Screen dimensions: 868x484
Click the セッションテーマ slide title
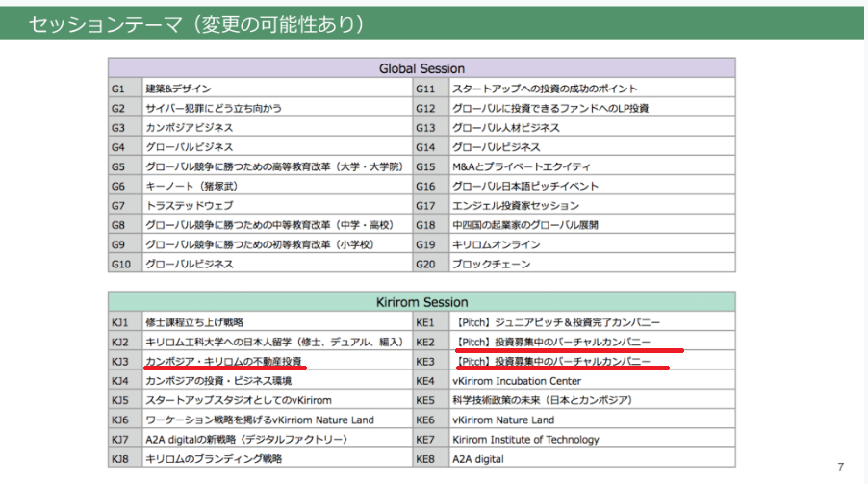[x=199, y=23]
